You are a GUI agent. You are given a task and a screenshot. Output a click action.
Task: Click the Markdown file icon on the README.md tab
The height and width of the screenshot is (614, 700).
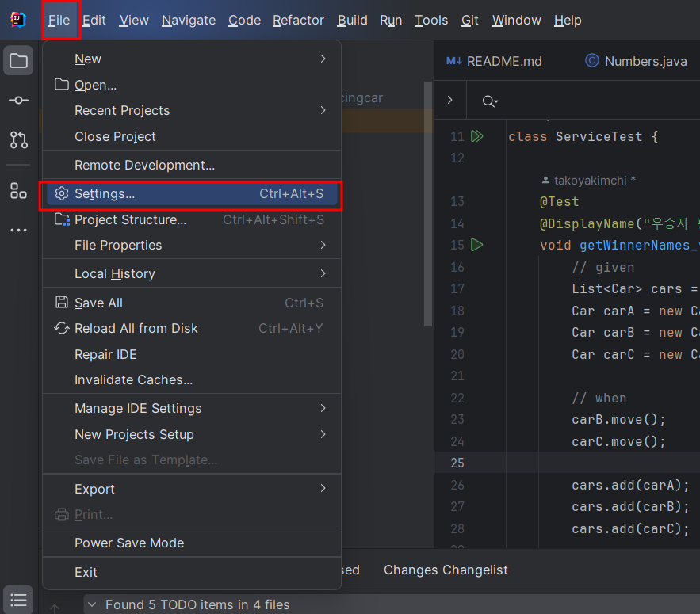(x=454, y=61)
